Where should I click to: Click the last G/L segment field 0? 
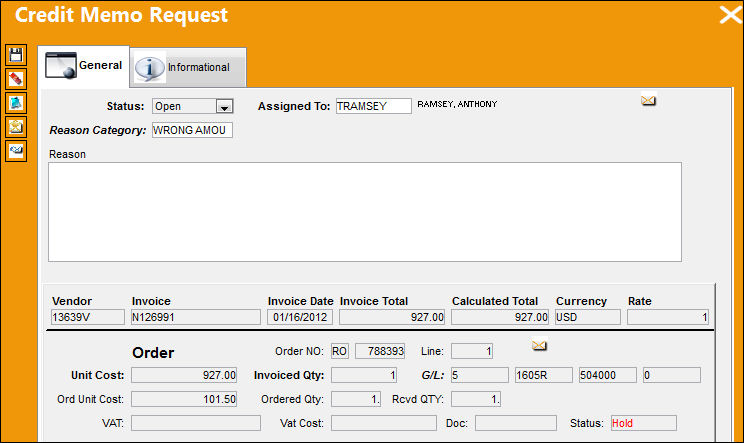[x=671, y=375]
